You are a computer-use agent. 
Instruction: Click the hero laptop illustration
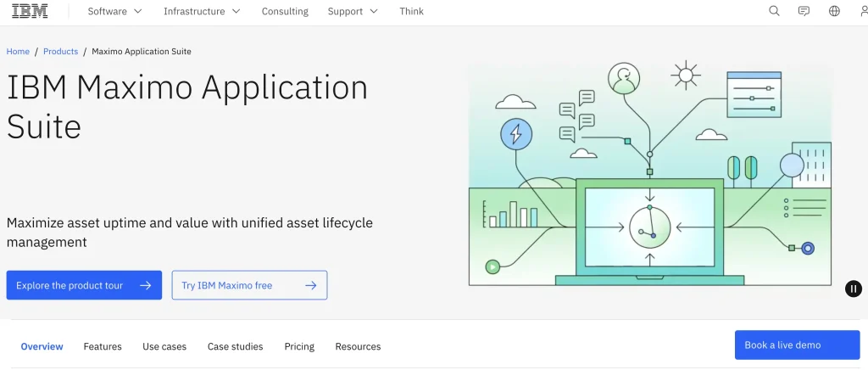pyautogui.click(x=649, y=232)
